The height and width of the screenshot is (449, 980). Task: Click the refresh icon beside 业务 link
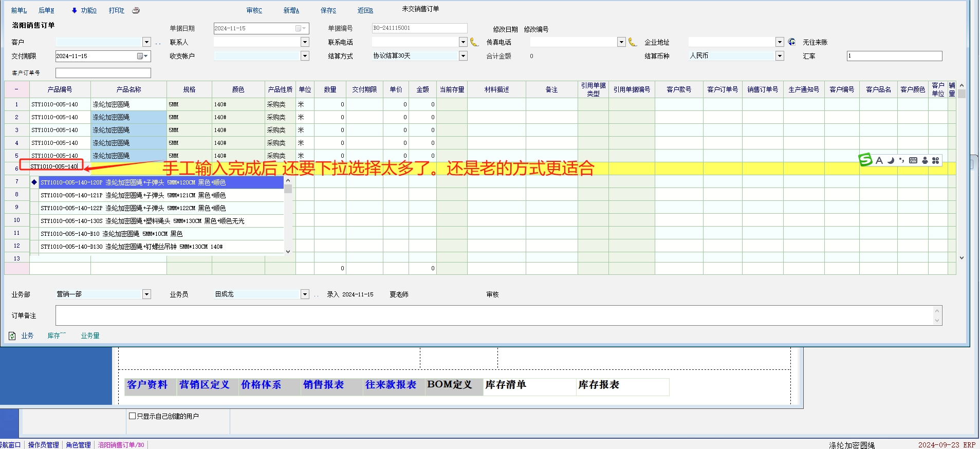(12, 336)
